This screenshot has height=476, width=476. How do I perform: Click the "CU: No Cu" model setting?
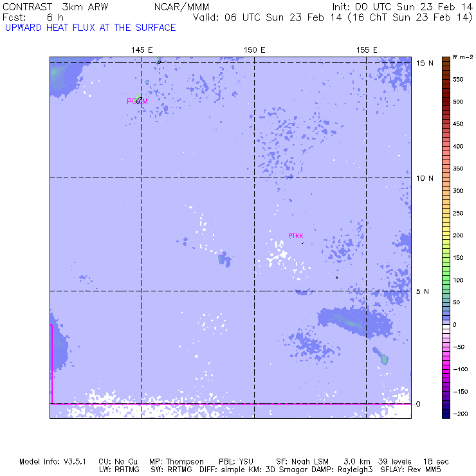(118, 462)
